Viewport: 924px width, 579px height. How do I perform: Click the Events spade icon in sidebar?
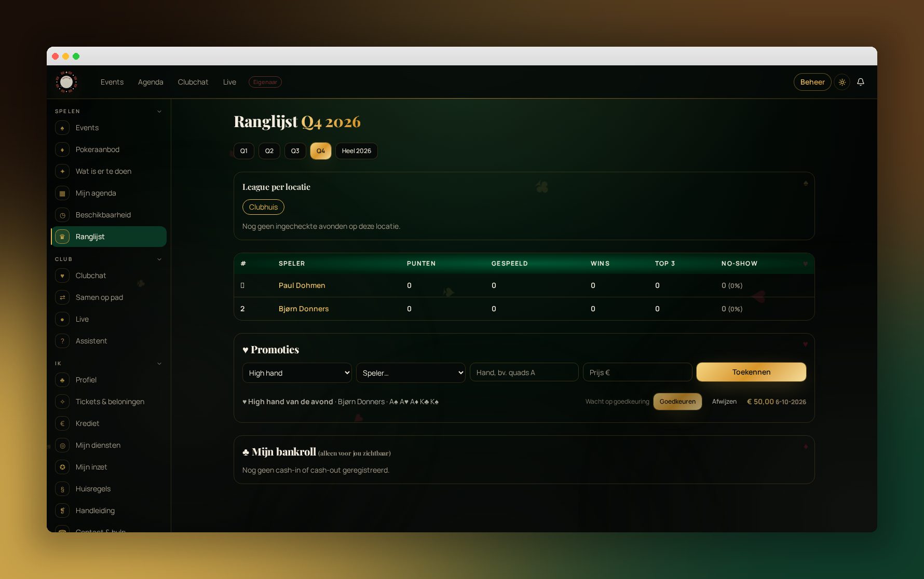[62, 128]
